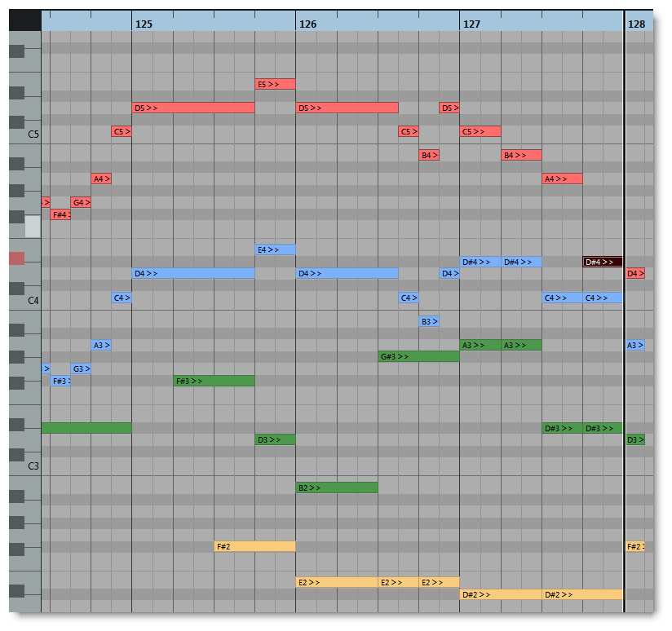
Task: Select the blue C4 note in bar 126
Action: click(409, 298)
